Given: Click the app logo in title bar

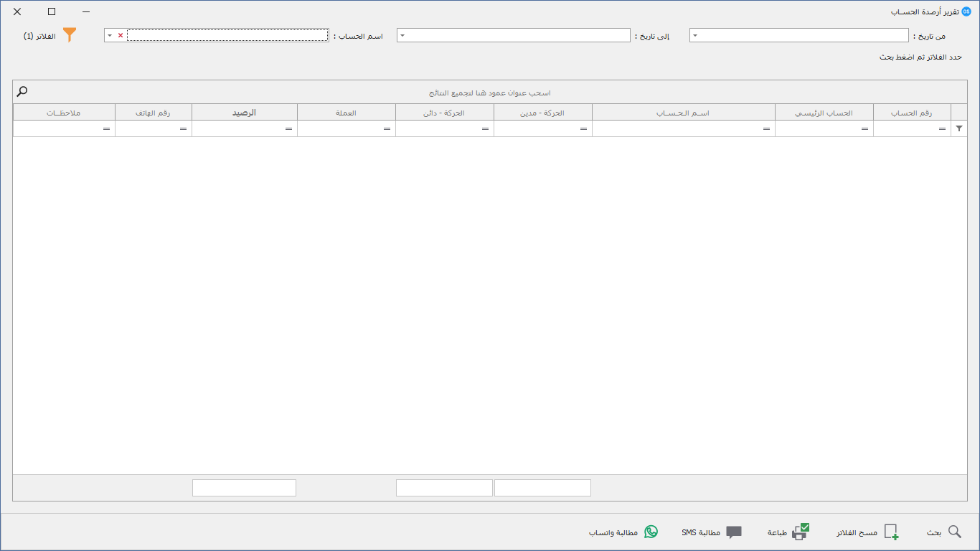Looking at the screenshot, I should click(x=966, y=11).
